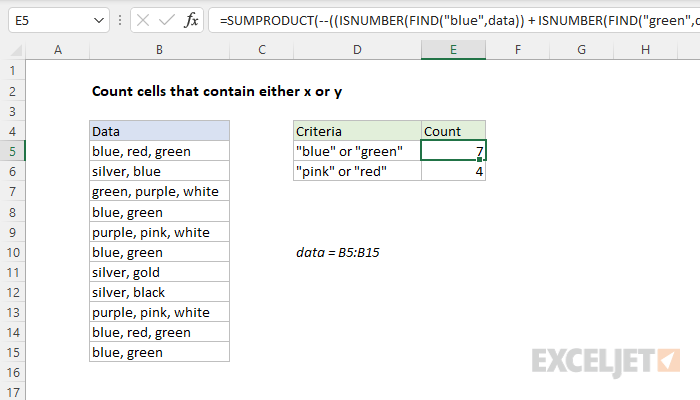Select the cell with count 4
Viewport: 700px width, 400px height.
coord(453,171)
